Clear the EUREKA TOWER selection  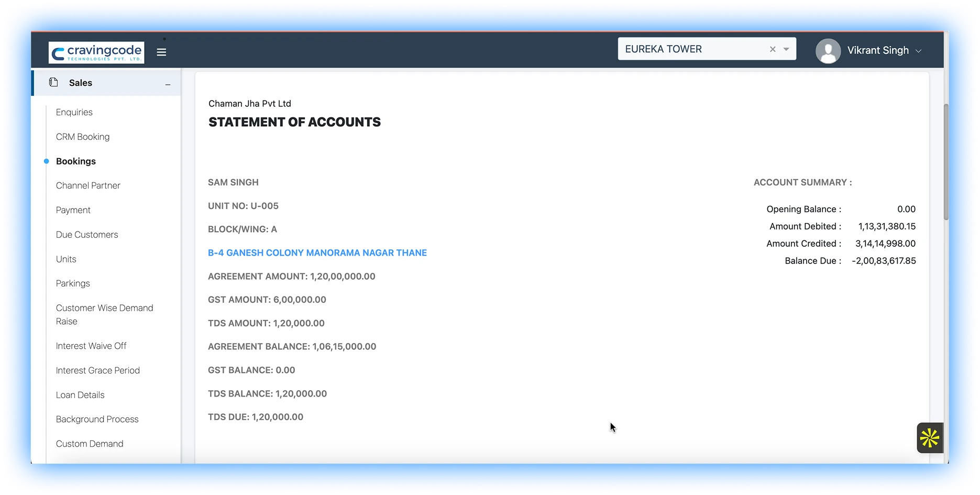coord(773,49)
